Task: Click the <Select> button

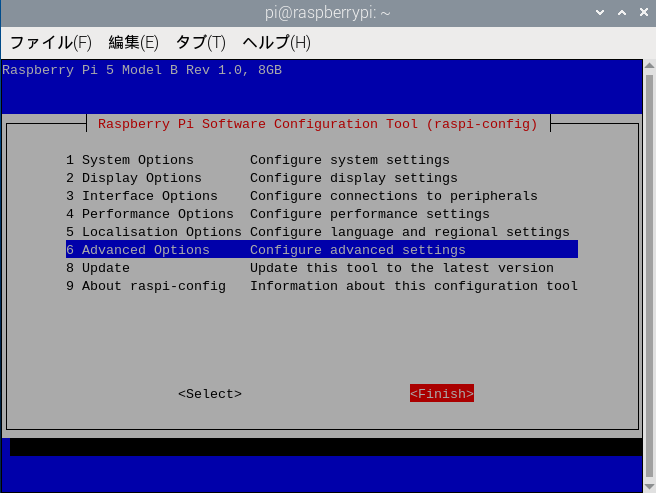Action: pos(210,394)
